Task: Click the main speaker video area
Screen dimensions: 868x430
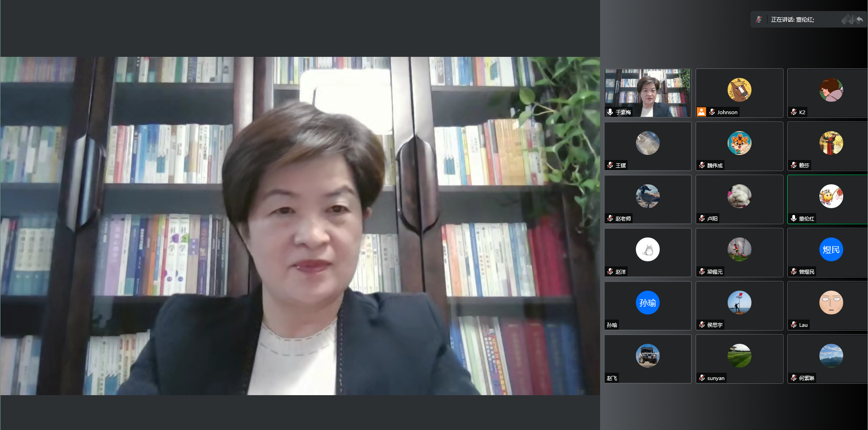Action: point(300,226)
